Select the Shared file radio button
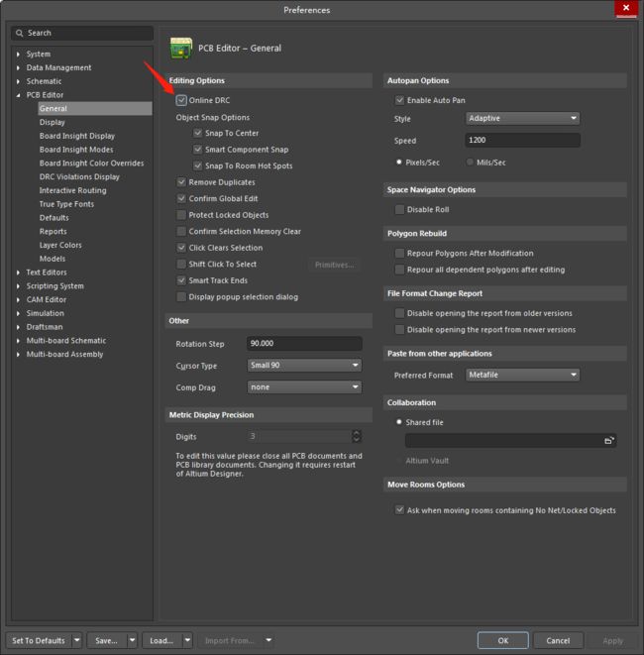644x655 pixels. coord(399,422)
